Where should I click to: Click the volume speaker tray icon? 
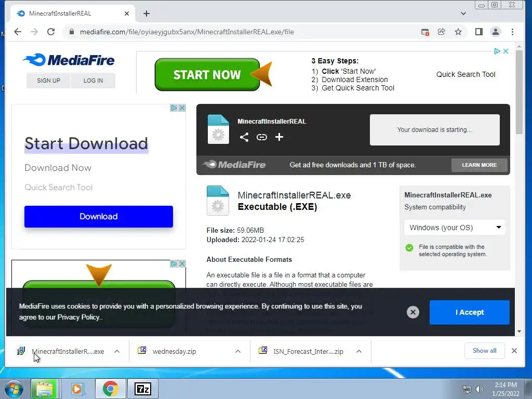pos(480,390)
